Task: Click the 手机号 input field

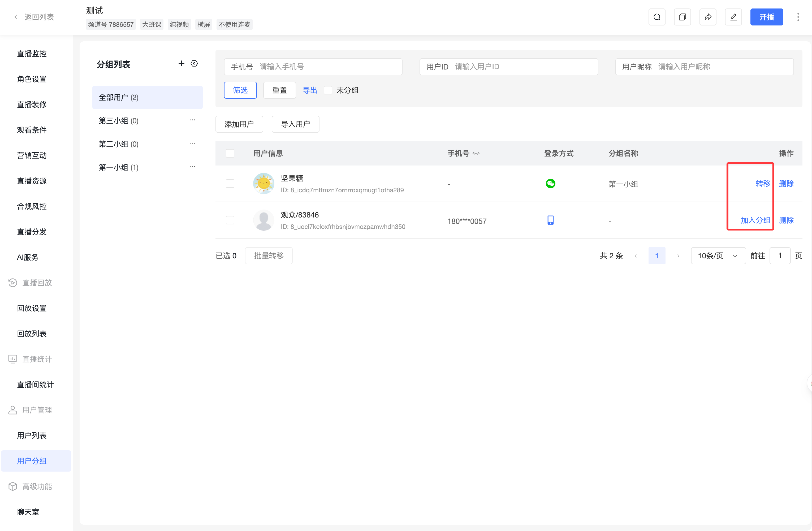Action: (x=313, y=67)
